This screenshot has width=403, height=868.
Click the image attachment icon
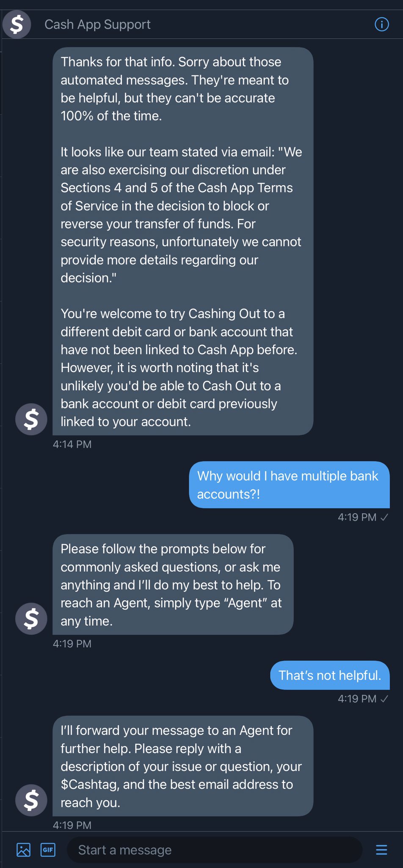tap(23, 850)
